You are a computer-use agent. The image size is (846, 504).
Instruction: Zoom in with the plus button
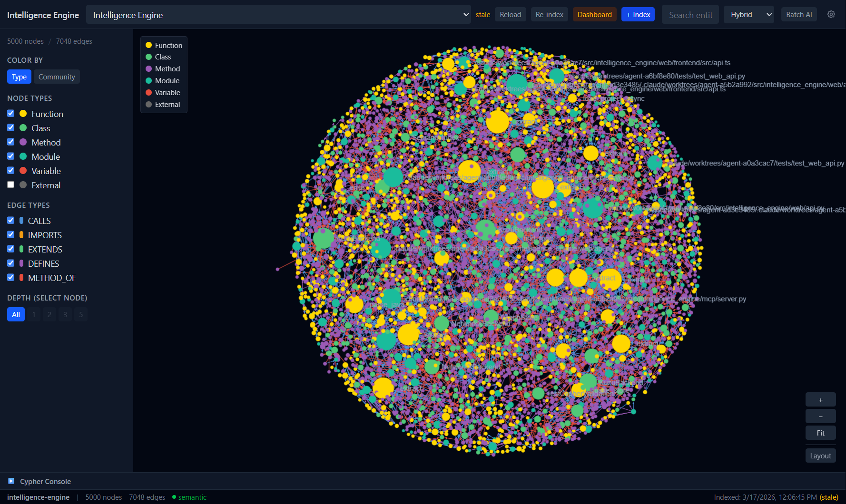click(x=820, y=400)
